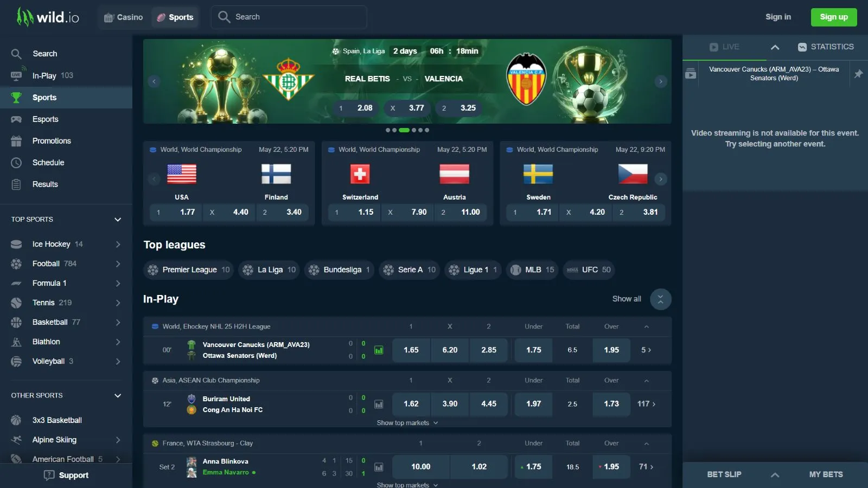868x488 pixels.
Task: Select the third banner carousel dot
Action: point(404,130)
